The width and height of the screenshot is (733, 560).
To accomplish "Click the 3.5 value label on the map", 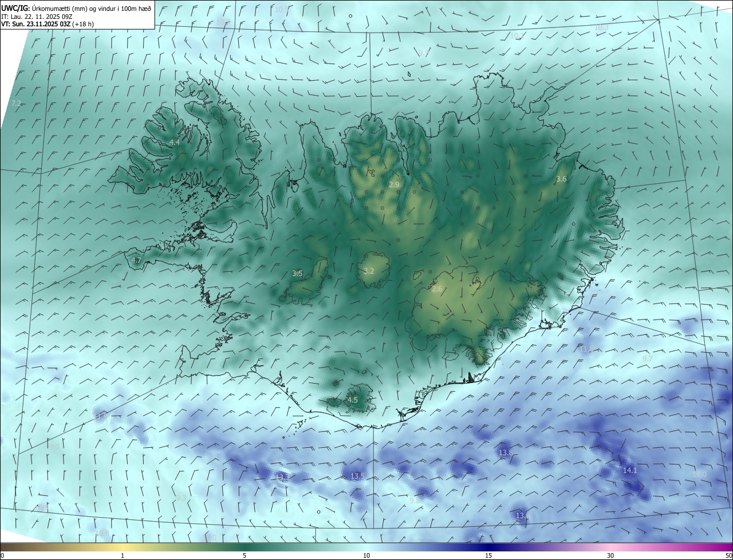I will 297,274.
